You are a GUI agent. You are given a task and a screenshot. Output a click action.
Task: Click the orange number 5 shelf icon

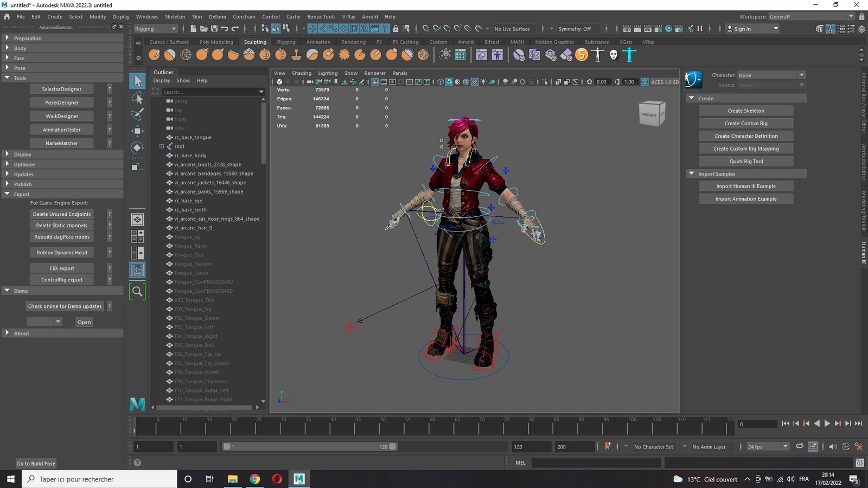coord(582,55)
